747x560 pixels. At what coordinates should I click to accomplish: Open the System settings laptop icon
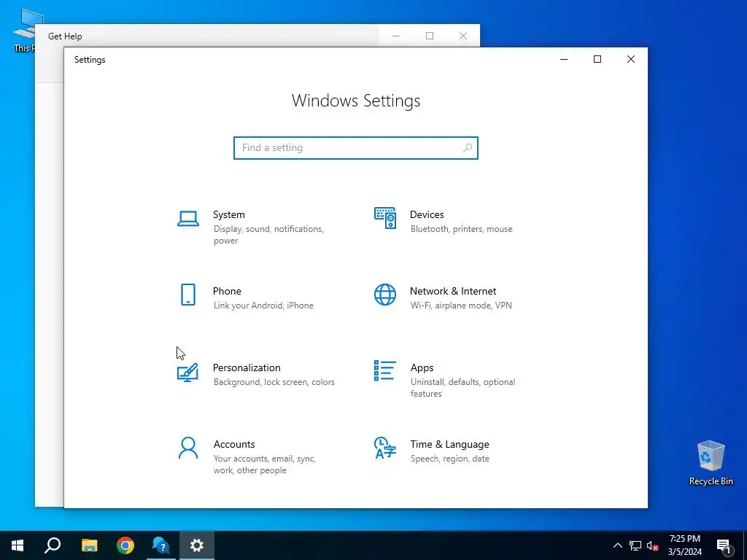click(x=188, y=219)
